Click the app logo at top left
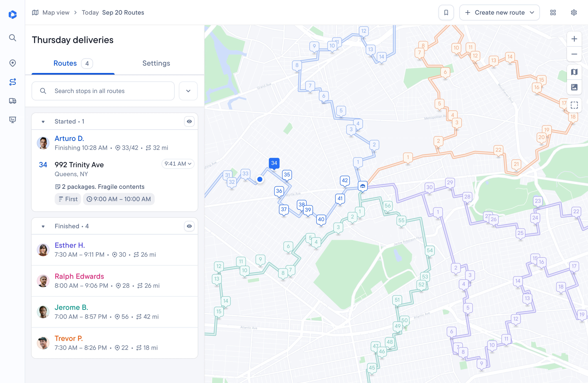Viewport: 588px width, 383px height. tap(13, 14)
